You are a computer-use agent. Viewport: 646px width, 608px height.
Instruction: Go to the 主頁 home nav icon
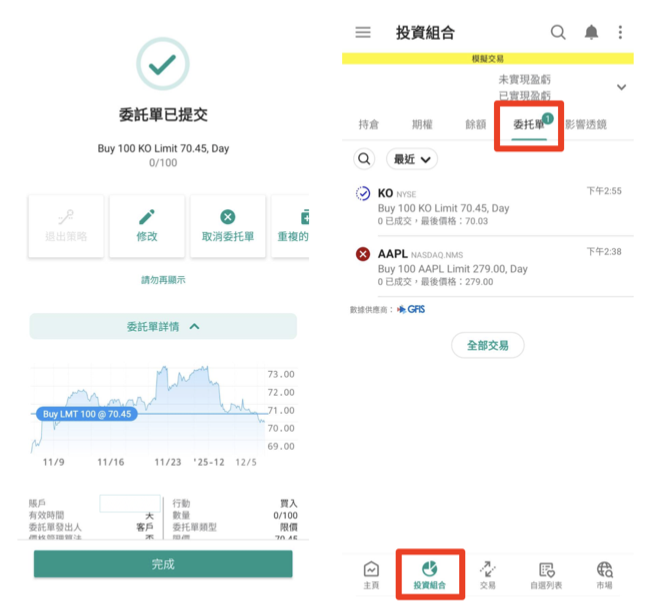(371, 575)
